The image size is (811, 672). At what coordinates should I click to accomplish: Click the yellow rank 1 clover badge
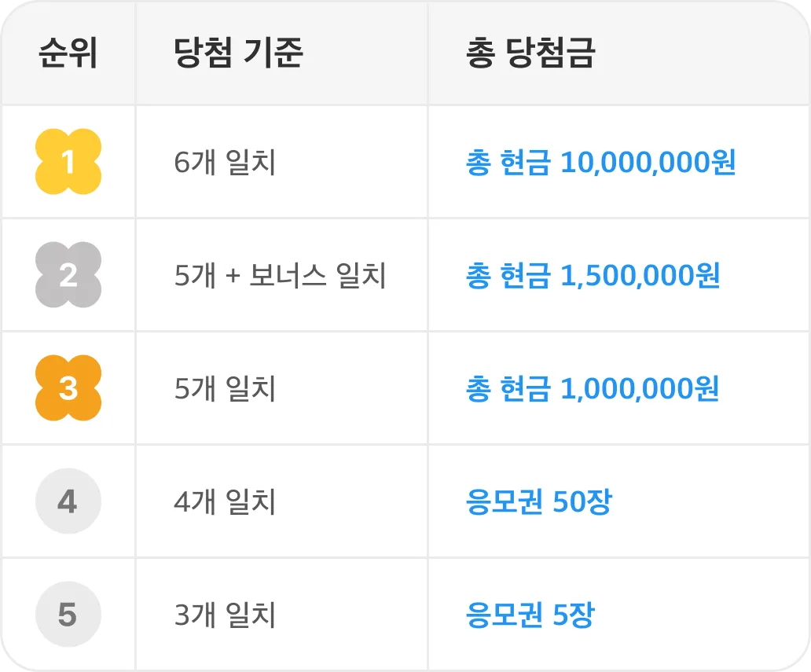[68, 161]
